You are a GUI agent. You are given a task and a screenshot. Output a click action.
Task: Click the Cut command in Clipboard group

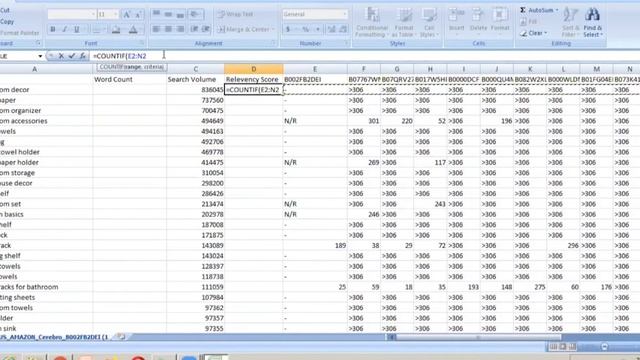tap(5, 10)
